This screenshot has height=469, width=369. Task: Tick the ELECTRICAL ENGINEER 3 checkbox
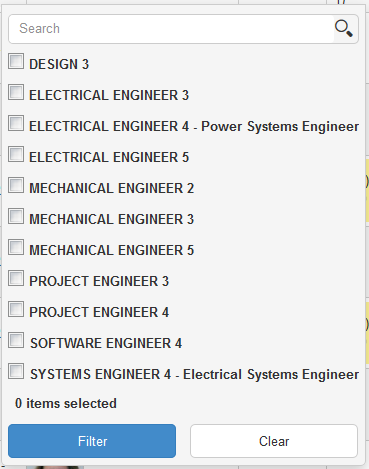point(16,92)
